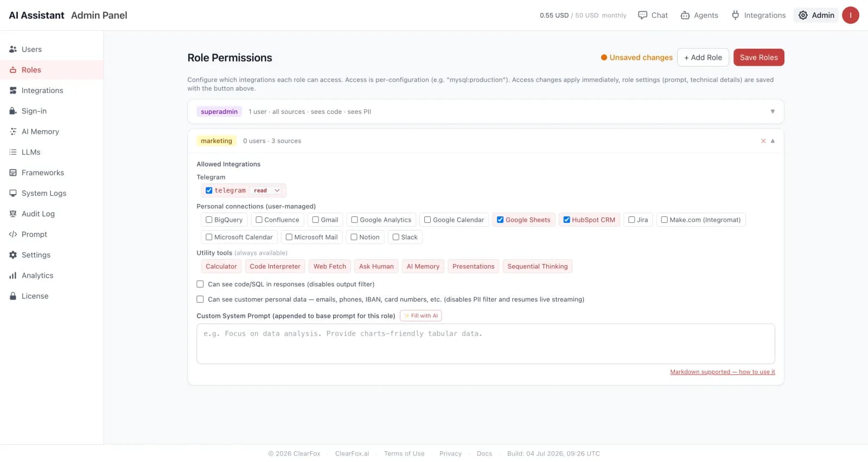This screenshot has height=462, width=868.
Task: Enable the BigQuery checkbox
Action: (209, 220)
